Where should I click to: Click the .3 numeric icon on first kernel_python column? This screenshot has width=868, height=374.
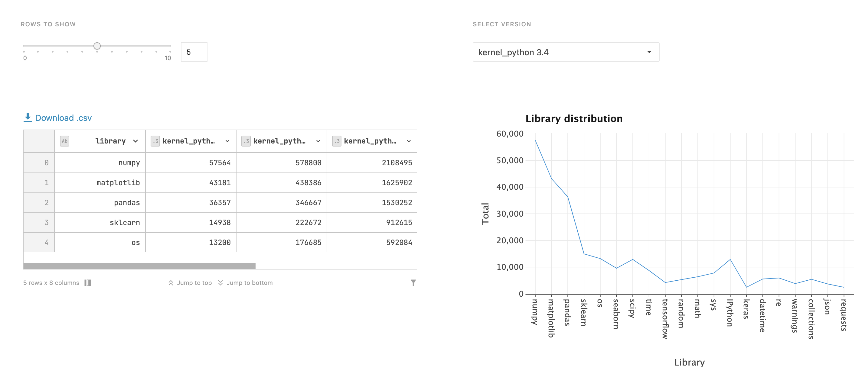click(155, 141)
